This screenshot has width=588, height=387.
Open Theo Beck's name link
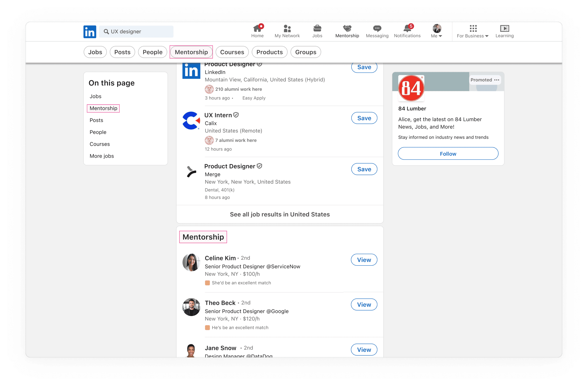(x=220, y=303)
